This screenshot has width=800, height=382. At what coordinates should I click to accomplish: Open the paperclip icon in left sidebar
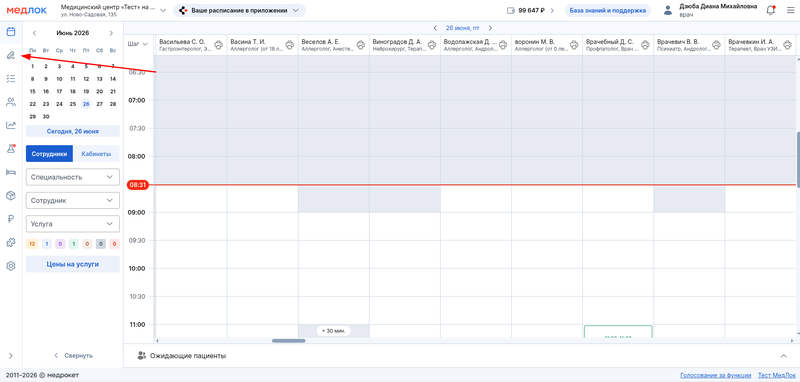point(11,55)
